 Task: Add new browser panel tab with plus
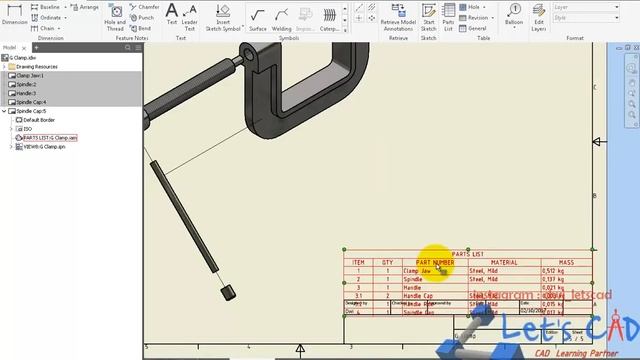[x=36, y=48]
